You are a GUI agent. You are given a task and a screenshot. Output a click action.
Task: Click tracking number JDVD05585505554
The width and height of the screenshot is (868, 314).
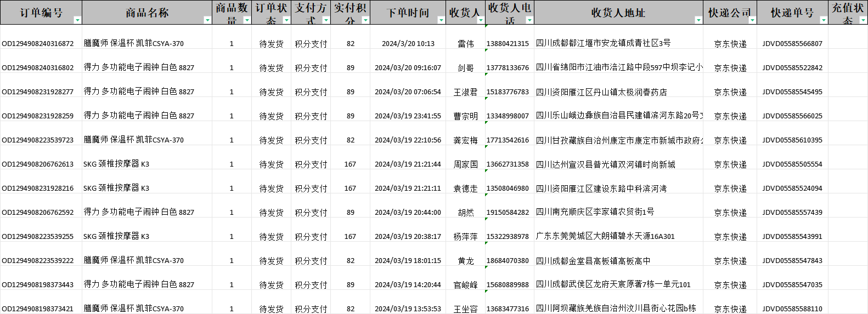(x=792, y=164)
